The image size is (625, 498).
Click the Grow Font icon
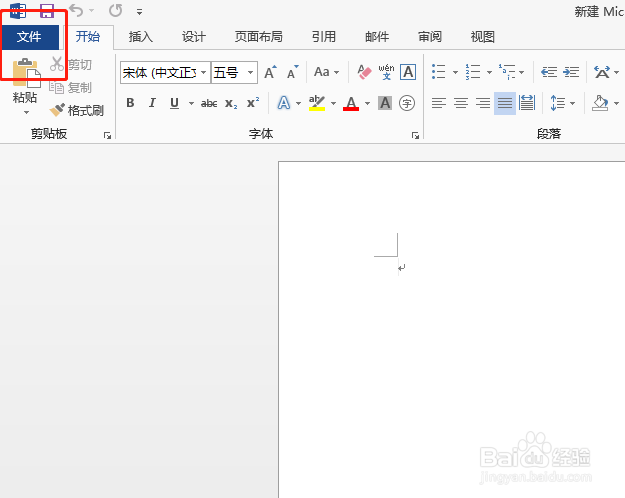click(x=270, y=72)
